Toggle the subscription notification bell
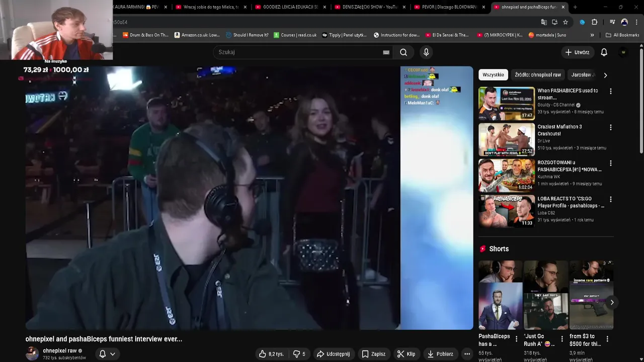 pyautogui.click(x=103, y=354)
